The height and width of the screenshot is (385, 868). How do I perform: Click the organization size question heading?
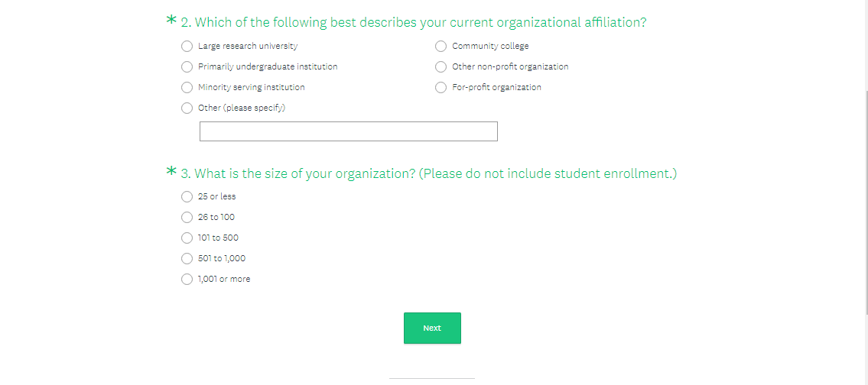[x=428, y=174]
